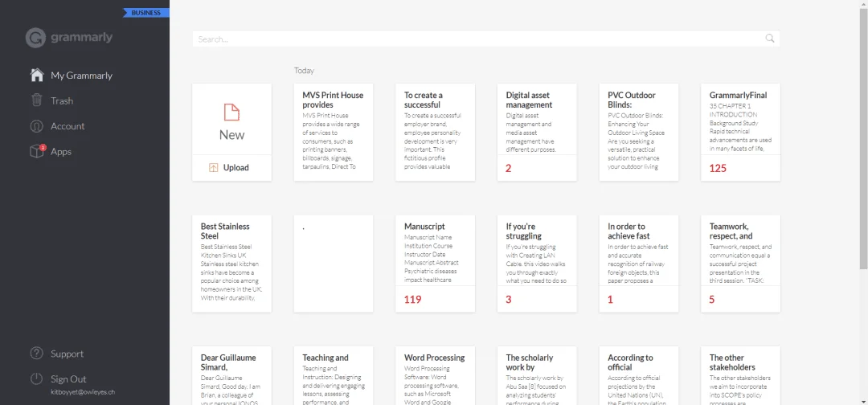Click the 119 issue count on Manuscript

click(413, 300)
